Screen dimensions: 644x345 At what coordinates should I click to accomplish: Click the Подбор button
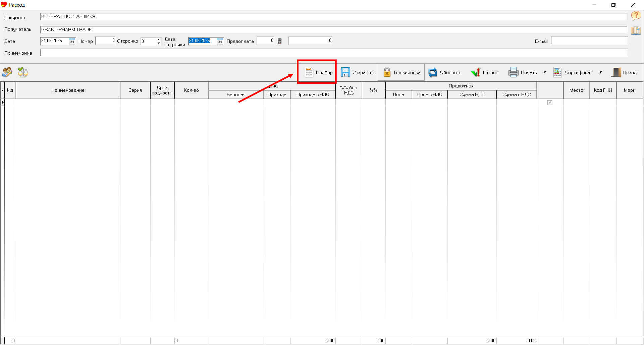(318, 72)
